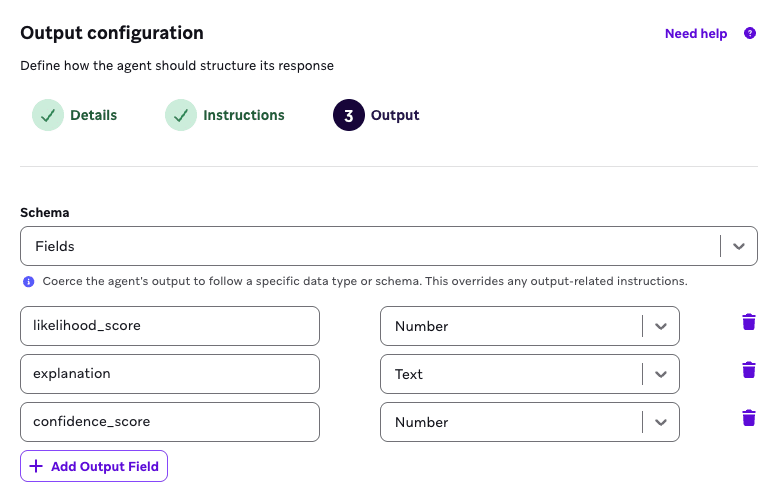The image size is (779, 499).
Task: Open the Need help link
Action: pyautogui.click(x=695, y=34)
